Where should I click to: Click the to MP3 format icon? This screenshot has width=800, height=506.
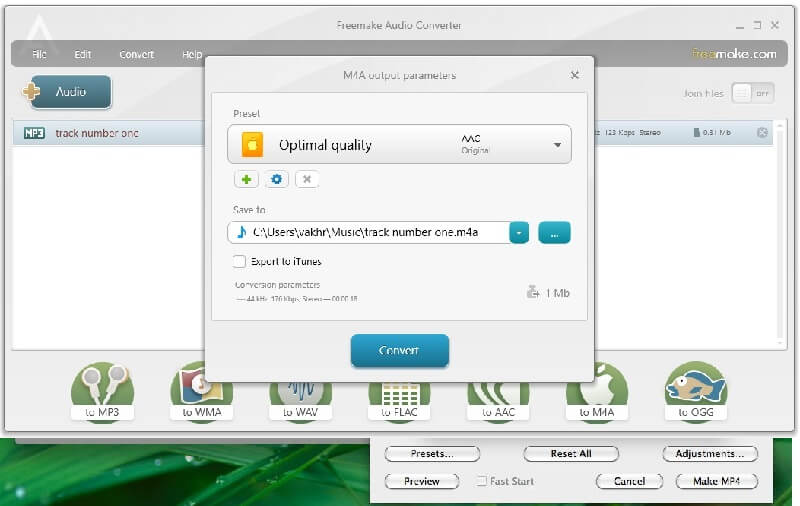[103, 392]
